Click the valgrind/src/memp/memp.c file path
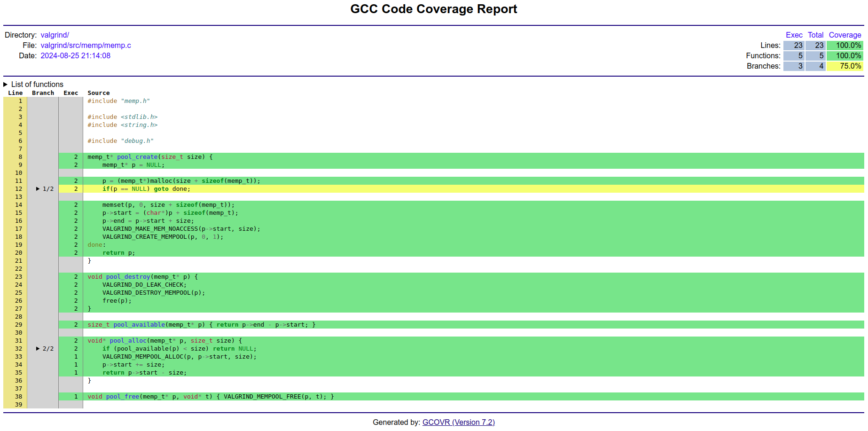868x431 pixels. pos(86,46)
